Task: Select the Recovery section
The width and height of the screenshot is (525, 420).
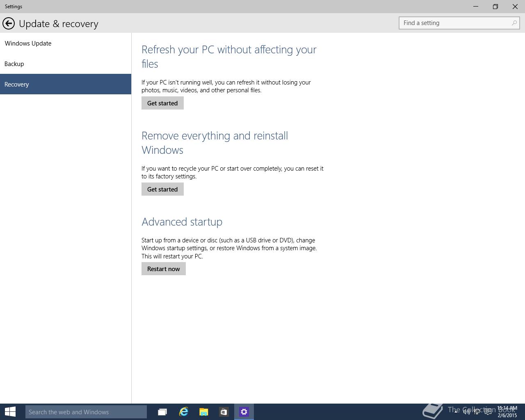Action: tap(66, 84)
